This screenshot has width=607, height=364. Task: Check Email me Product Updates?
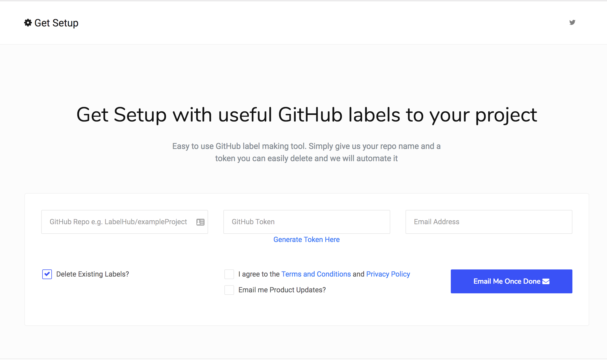coord(229,290)
